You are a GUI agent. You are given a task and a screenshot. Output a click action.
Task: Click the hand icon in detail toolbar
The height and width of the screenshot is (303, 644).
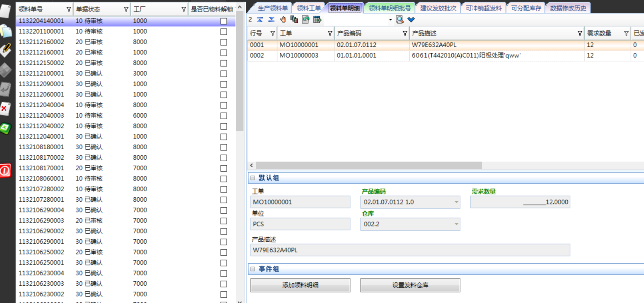[x=283, y=19]
